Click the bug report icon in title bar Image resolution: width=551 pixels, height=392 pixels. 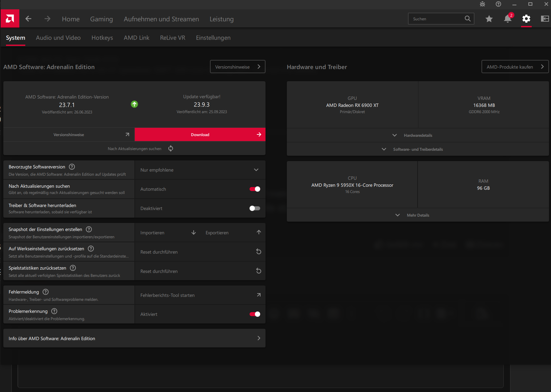(x=482, y=4)
